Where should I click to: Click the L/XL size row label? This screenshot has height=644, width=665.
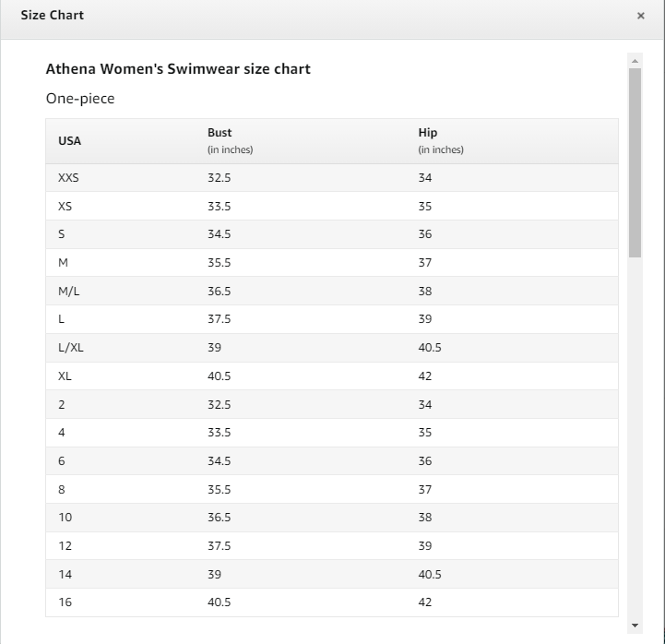pyautogui.click(x=71, y=348)
